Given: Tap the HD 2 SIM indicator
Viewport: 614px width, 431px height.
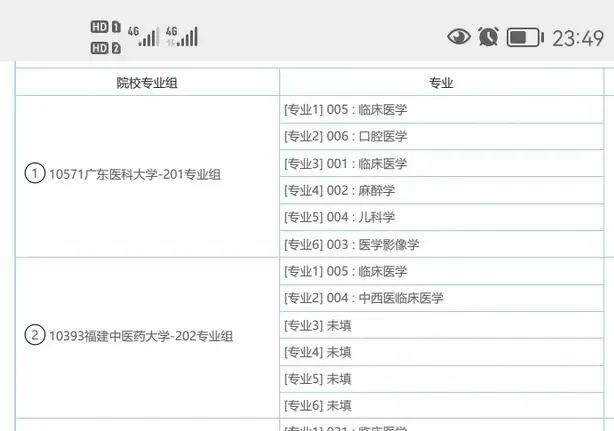Looking at the screenshot, I should pyautogui.click(x=105, y=48).
